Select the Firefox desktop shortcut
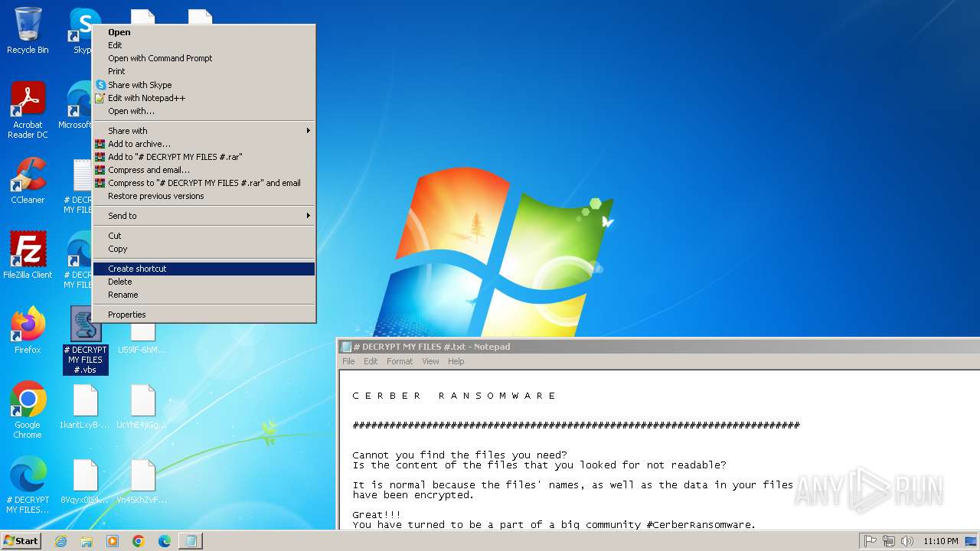Screen dimensions: 980x551 tap(28, 331)
